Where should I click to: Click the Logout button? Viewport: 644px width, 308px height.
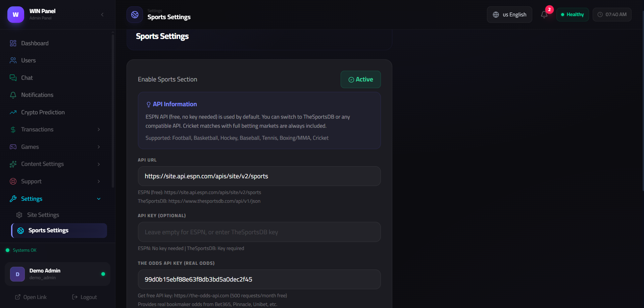[85, 297]
